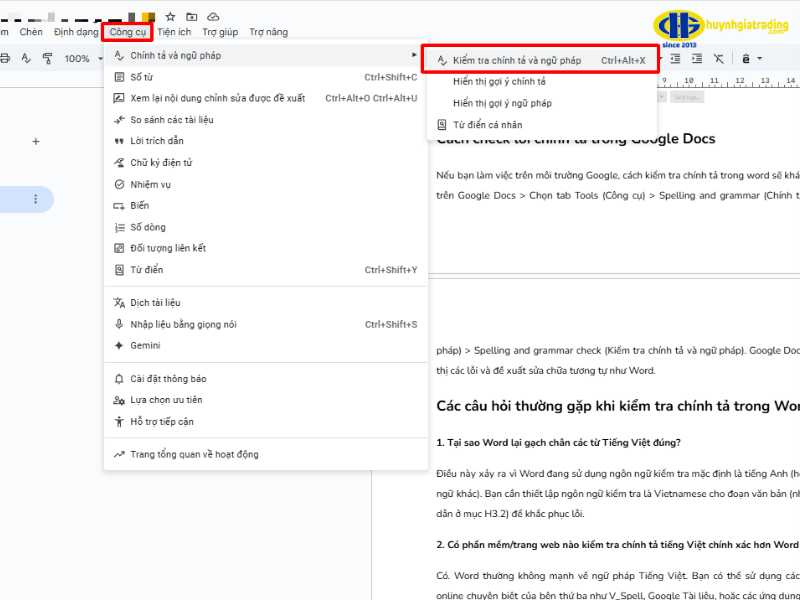
Task: Open the Tiện ích menu
Action: tap(174, 31)
